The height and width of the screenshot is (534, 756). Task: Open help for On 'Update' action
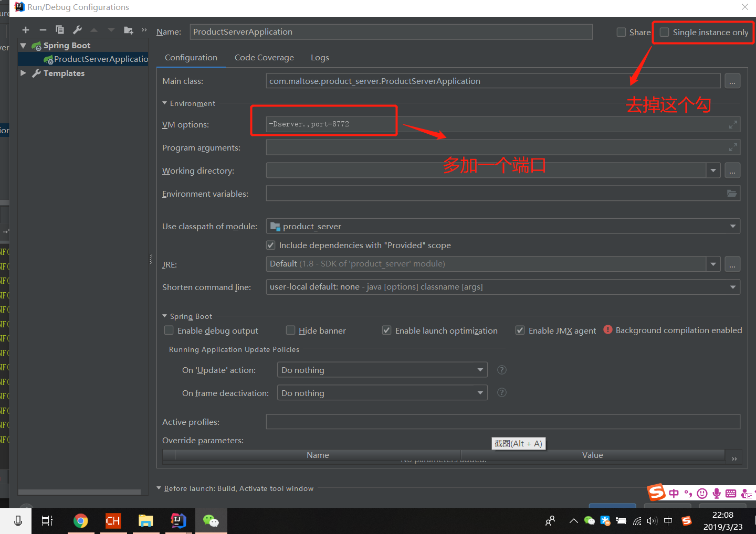[502, 370]
